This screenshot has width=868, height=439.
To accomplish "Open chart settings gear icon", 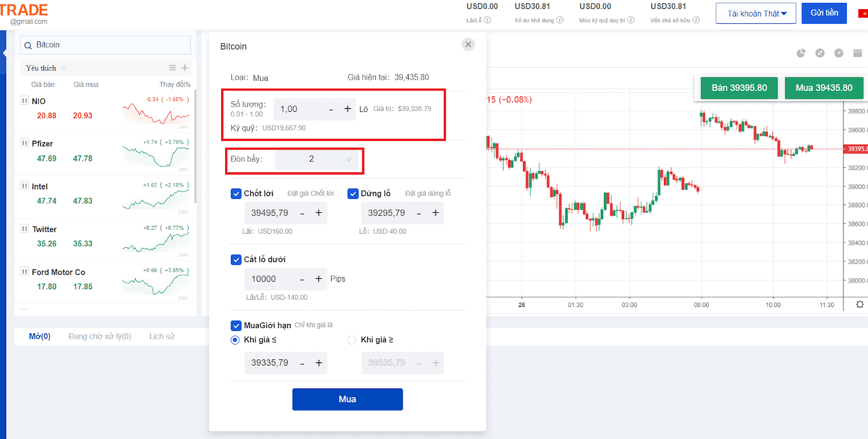I will tap(859, 304).
